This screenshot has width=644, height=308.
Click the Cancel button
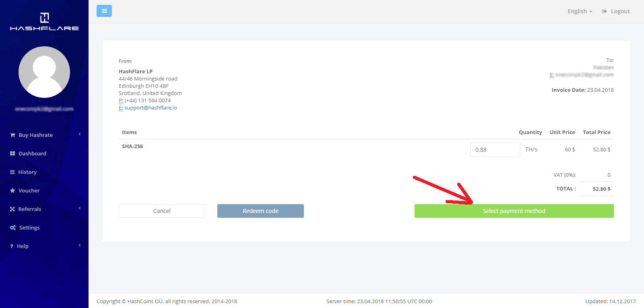(162, 211)
